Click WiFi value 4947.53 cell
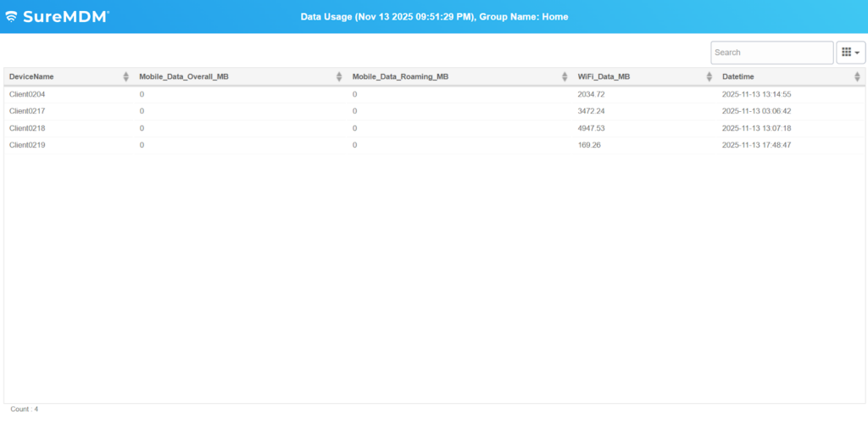The height and width of the screenshot is (425, 868). tap(591, 128)
